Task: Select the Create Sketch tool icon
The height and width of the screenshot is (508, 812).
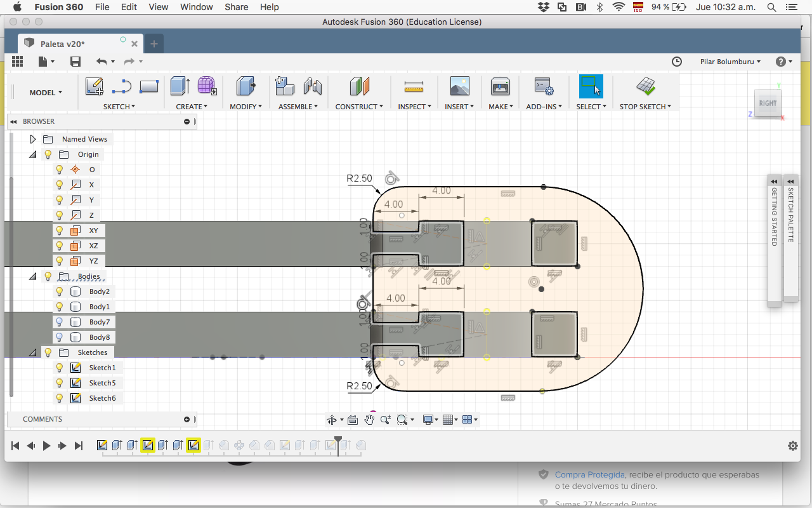Action: coord(95,86)
